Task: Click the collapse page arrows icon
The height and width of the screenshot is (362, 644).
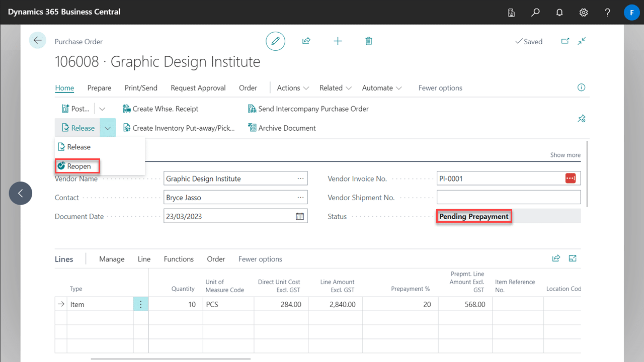Action: (x=582, y=41)
